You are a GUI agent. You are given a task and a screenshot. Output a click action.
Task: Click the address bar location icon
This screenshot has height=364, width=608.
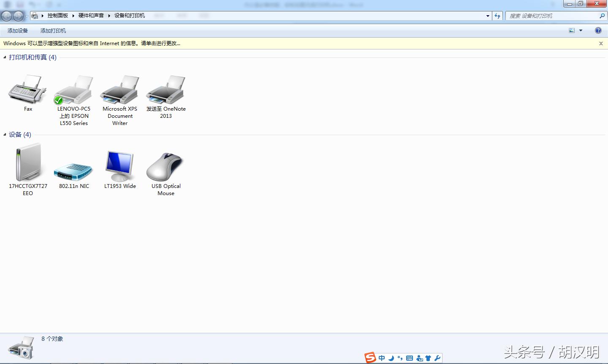[x=35, y=16]
